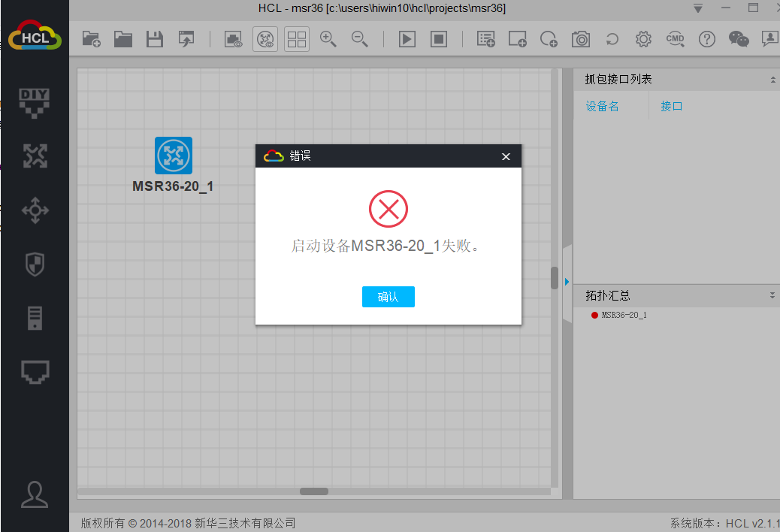This screenshot has width=780, height=532.
Task: Maximize the HCL window
Action: pyautogui.click(x=753, y=8)
